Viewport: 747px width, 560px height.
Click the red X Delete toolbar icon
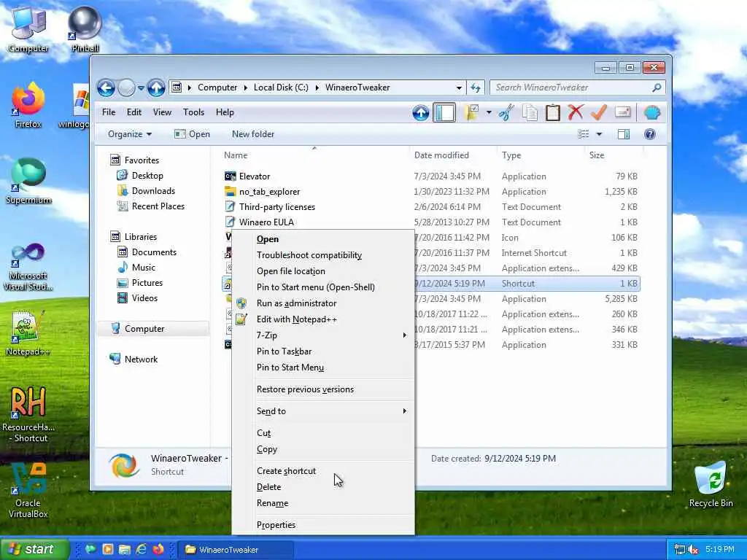click(576, 113)
